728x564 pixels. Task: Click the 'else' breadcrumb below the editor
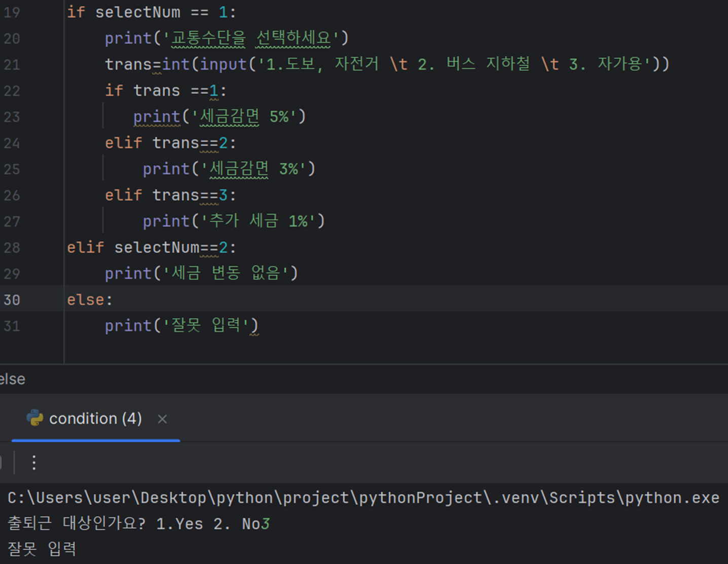pos(12,379)
